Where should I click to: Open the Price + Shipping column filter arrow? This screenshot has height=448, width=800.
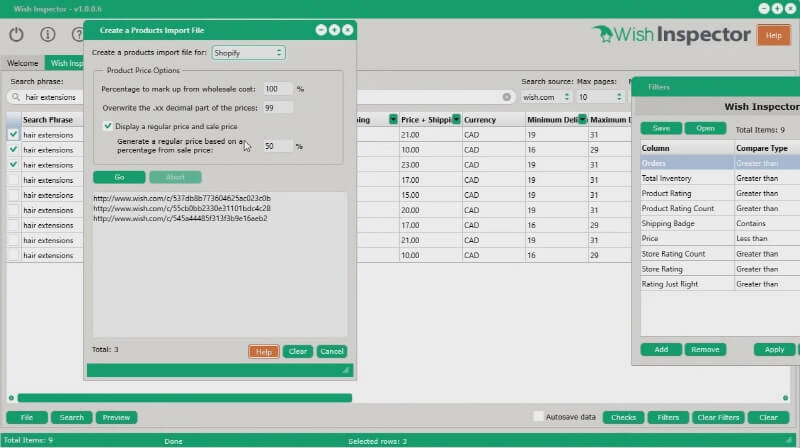pyautogui.click(x=456, y=119)
